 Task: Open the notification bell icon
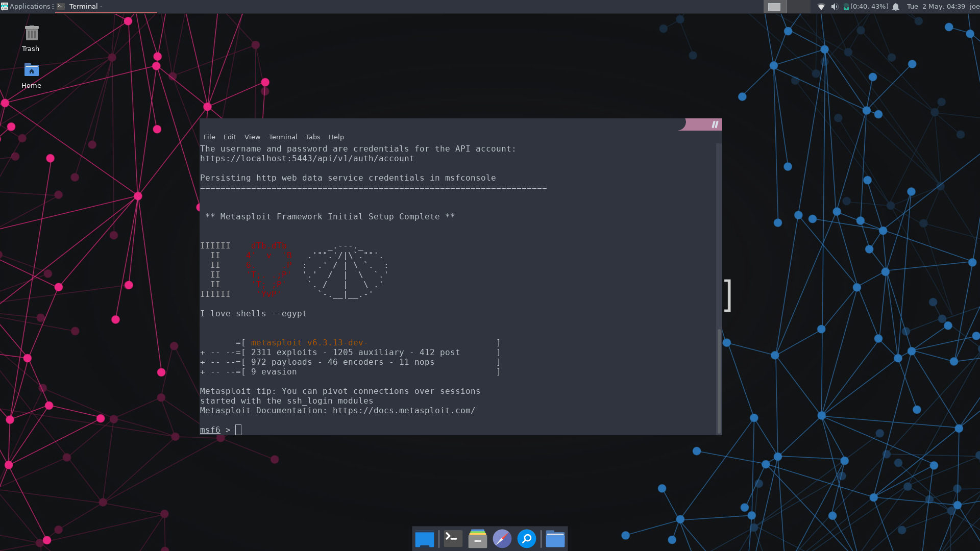coord(896,7)
